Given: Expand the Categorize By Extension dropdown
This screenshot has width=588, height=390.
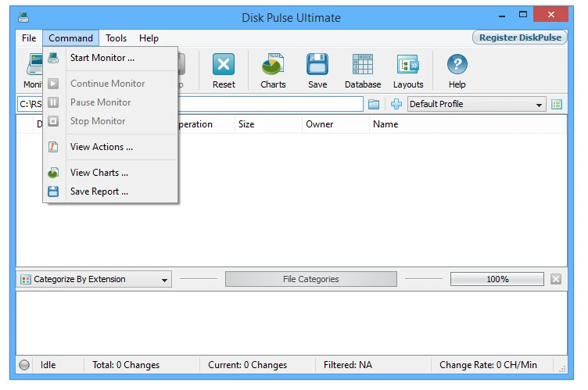Looking at the screenshot, I should 165,280.
